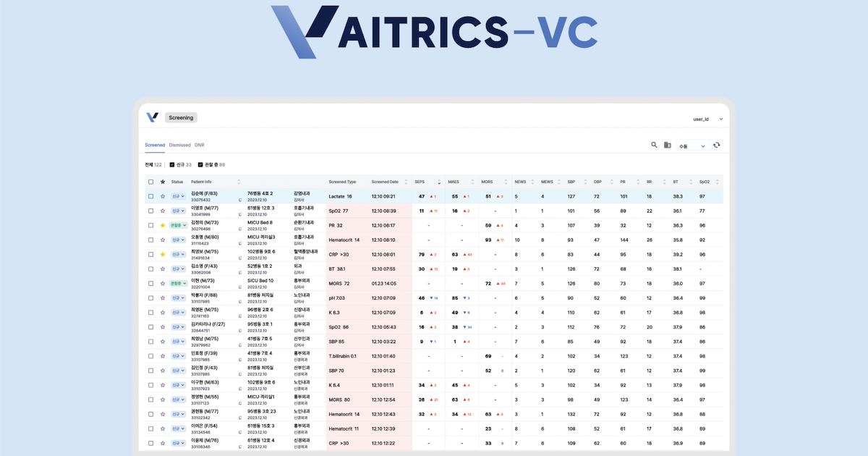Uncheck the 신규 33 filter checkbox
This screenshot has width=868, height=456.
click(x=172, y=165)
